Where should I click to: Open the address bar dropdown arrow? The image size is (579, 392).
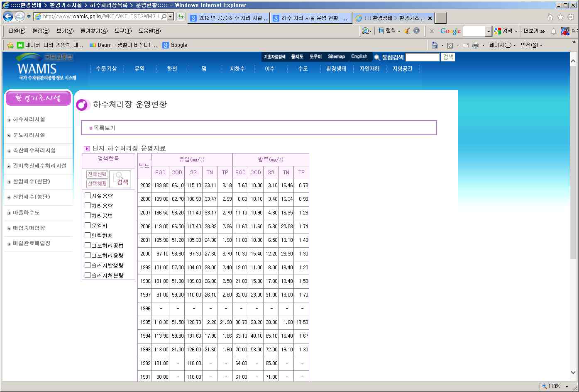click(x=171, y=17)
